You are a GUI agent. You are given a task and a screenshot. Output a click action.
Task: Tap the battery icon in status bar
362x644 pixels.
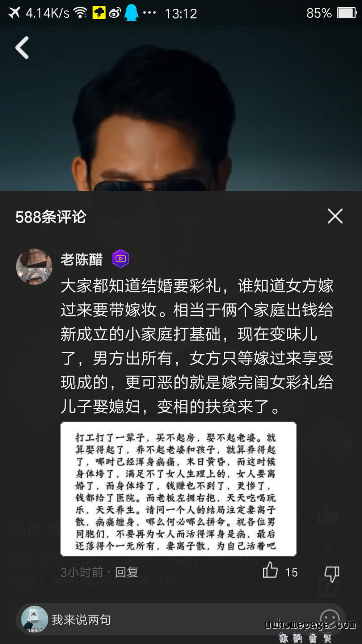(x=347, y=13)
